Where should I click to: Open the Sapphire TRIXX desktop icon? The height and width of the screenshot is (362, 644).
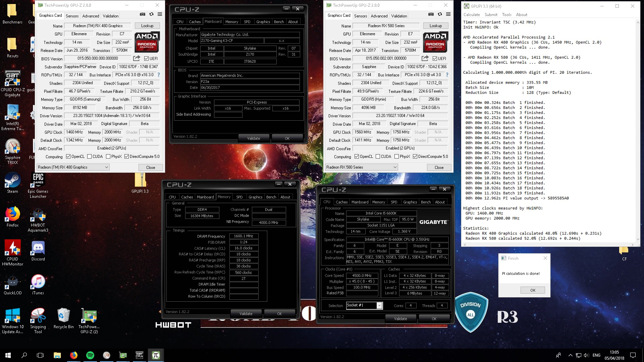[x=13, y=152]
